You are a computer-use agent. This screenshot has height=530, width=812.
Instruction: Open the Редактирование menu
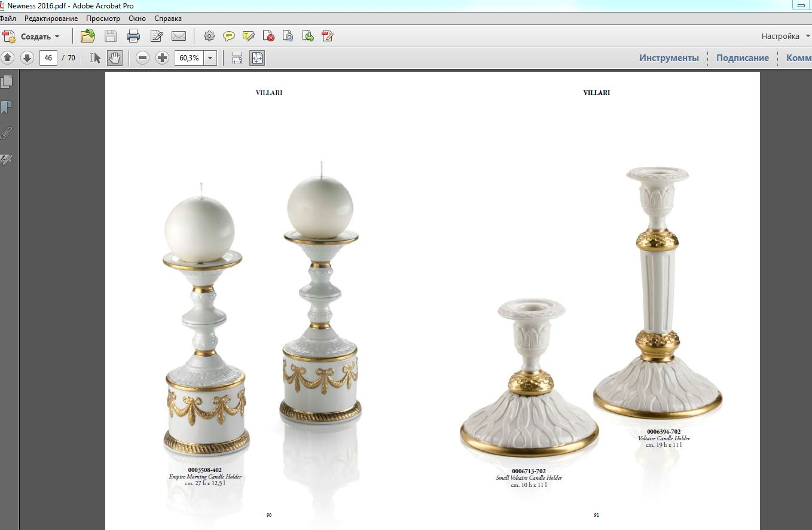[51, 19]
